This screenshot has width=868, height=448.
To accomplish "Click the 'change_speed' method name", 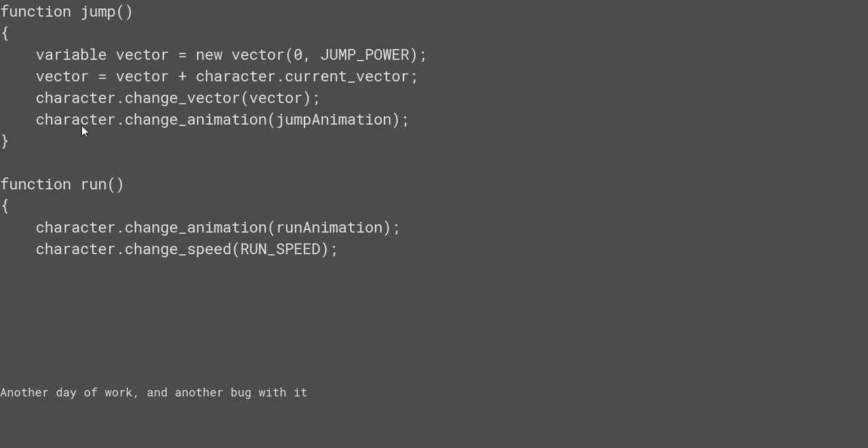I will (x=178, y=249).
